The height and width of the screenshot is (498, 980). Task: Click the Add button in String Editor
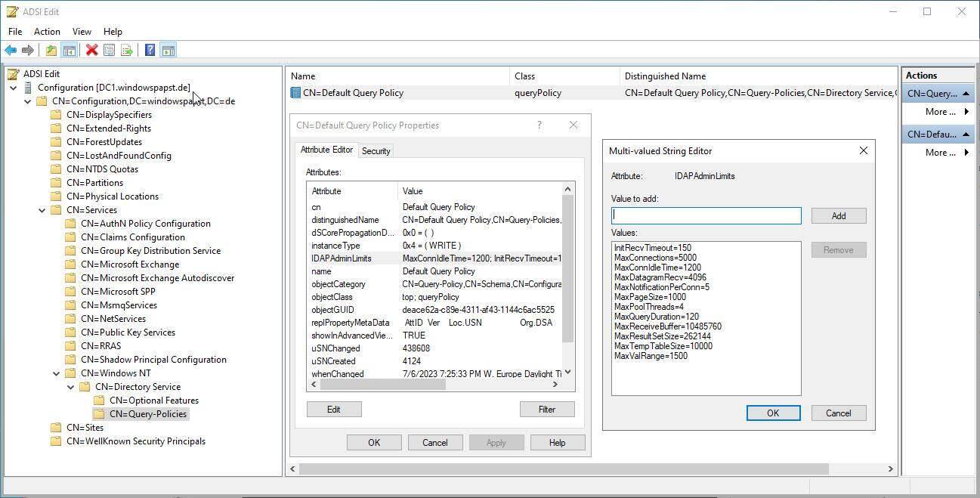click(x=838, y=216)
